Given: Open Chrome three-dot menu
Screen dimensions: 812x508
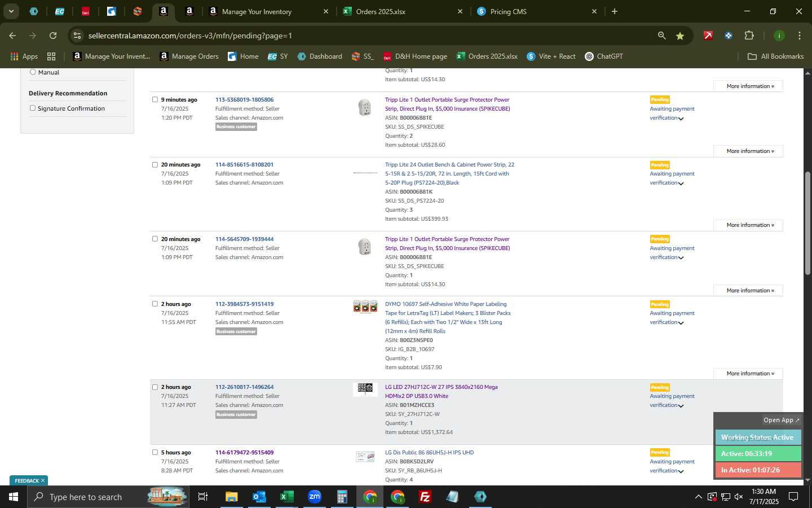Looking at the screenshot, I should tap(799, 36).
